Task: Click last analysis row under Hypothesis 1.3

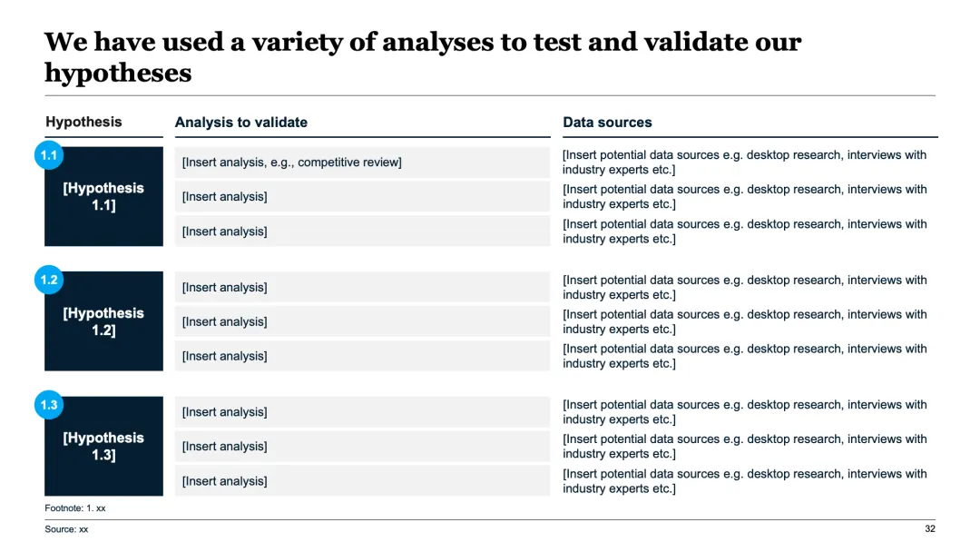Action: [362, 481]
